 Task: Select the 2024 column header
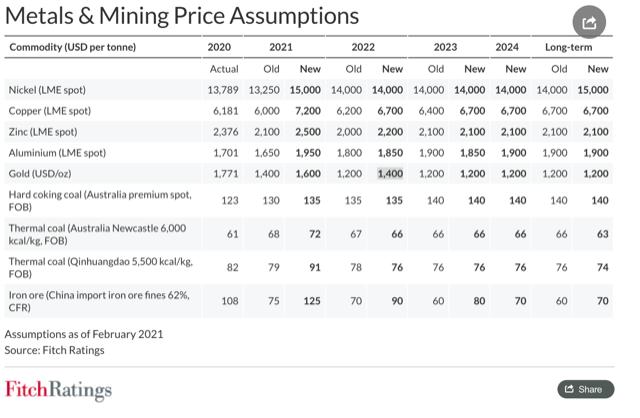[x=507, y=47]
